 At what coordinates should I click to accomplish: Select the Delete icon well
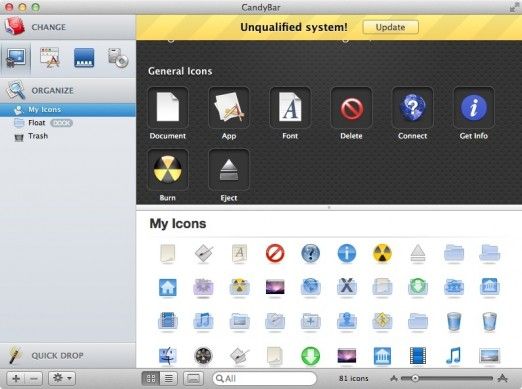point(351,107)
